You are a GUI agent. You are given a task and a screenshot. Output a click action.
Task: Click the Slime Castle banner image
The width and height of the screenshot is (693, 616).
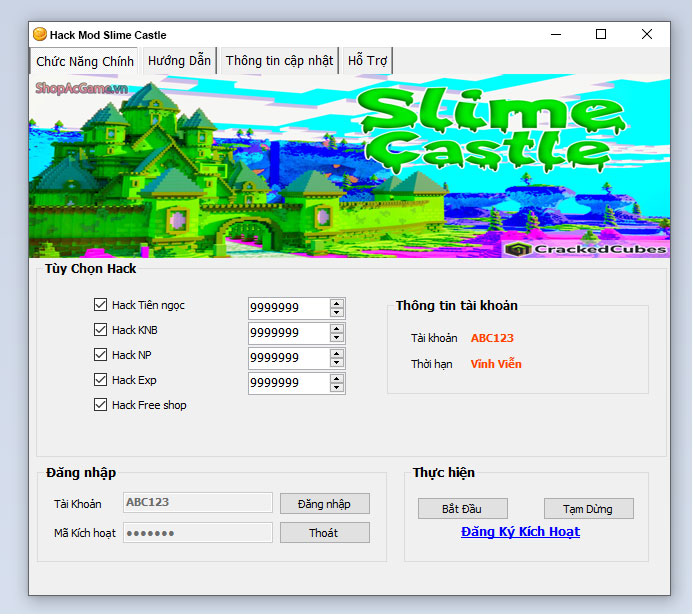pyautogui.click(x=349, y=166)
